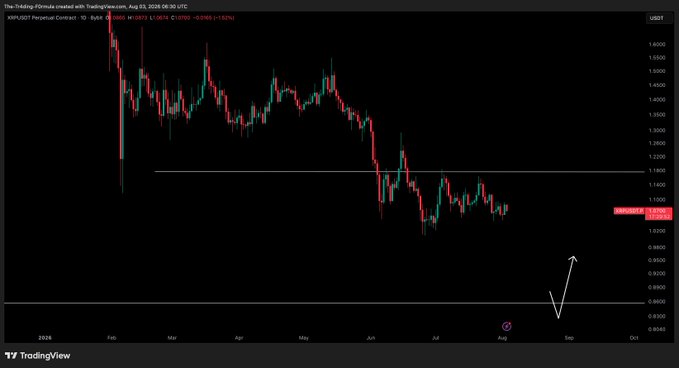Click the Apr label on time axis
Viewport: 679px width, 368px height.
pos(239,338)
